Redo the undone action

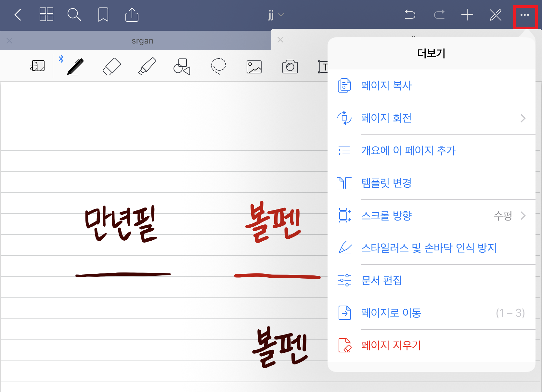pyautogui.click(x=439, y=15)
